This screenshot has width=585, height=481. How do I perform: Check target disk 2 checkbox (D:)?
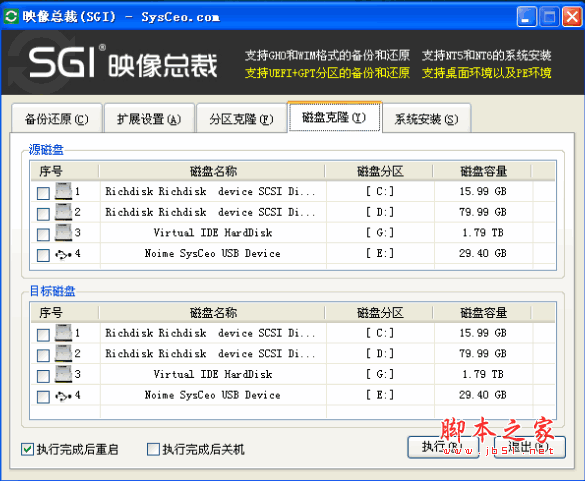43,356
